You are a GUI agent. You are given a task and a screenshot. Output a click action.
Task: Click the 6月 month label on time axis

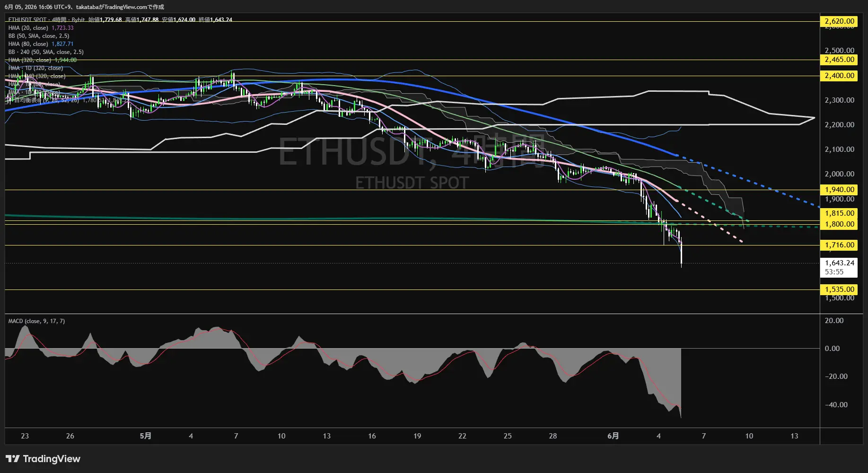tap(613, 436)
